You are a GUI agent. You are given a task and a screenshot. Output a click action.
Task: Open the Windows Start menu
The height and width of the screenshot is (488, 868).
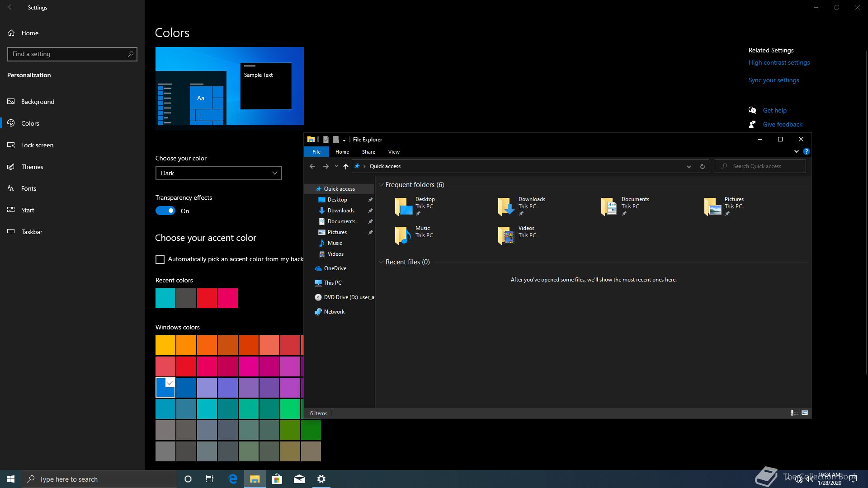click(x=11, y=479)
